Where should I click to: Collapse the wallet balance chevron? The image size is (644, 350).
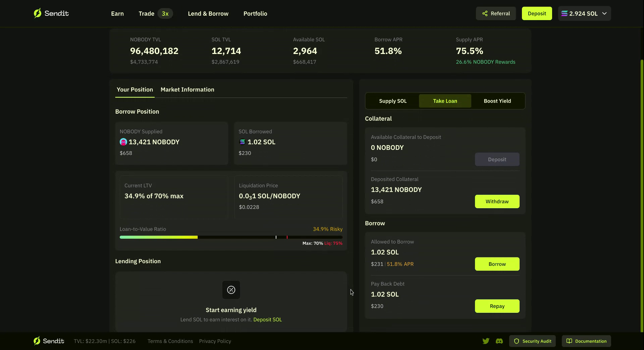[605, 13]
